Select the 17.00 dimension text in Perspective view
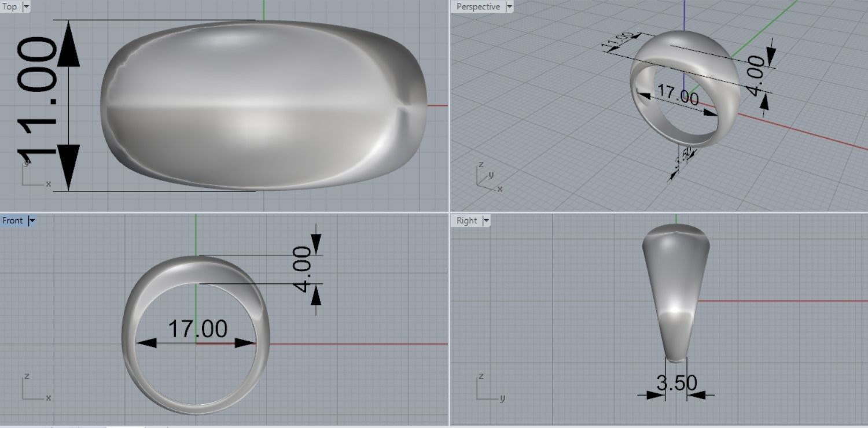The height and width of the screenshot is (428, 868). coord(678,94)
